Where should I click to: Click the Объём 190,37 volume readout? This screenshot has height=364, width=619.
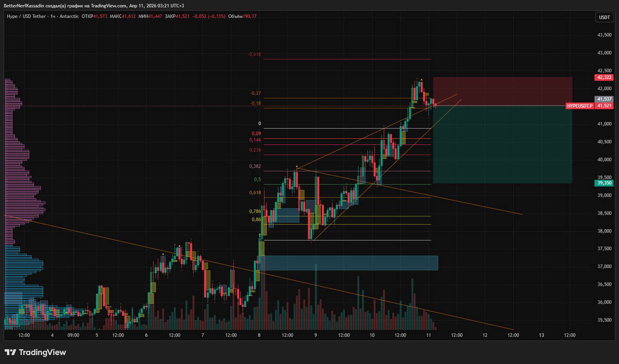click(x=242, y=16)
